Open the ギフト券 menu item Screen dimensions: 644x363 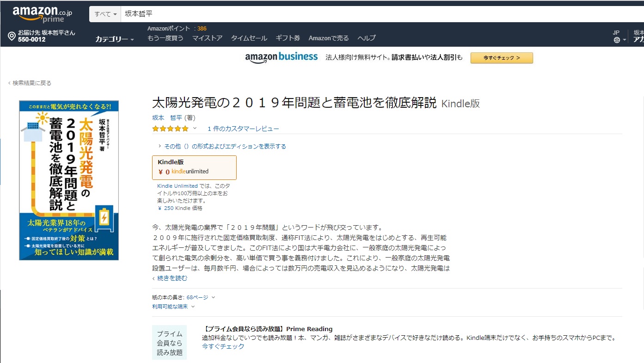point(288,38)
